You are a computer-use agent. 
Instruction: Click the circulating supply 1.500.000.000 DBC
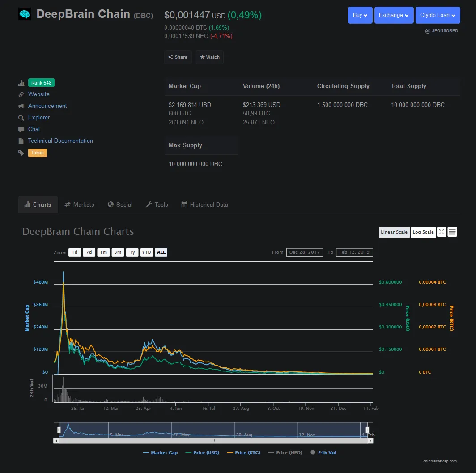(342, 105)
